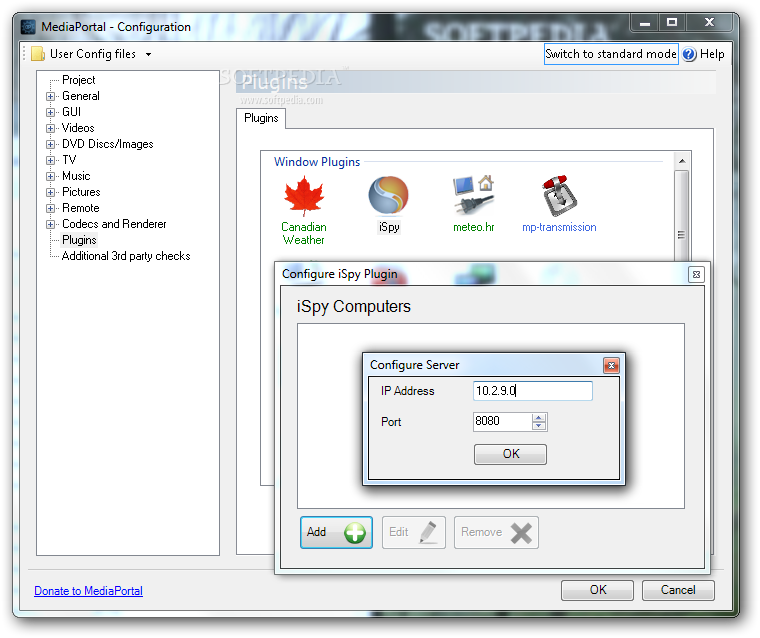Open the User Config files dropdown arrow

pos(148,54)
